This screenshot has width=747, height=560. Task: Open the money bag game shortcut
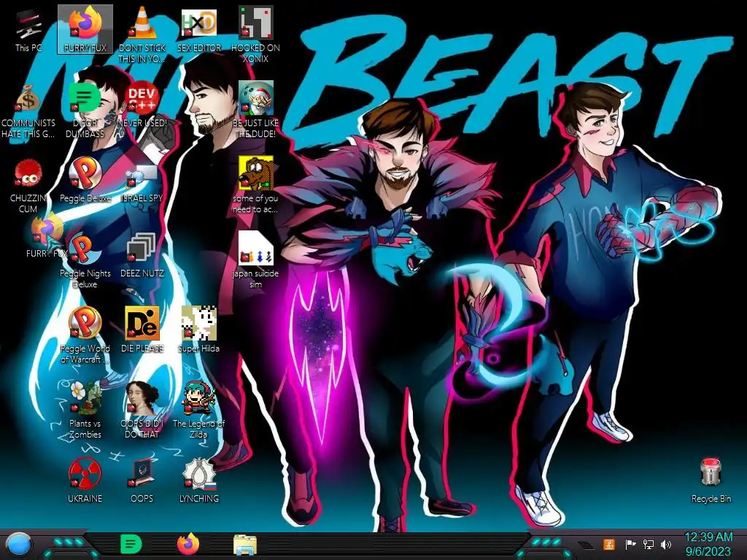[x=28, y=111]
